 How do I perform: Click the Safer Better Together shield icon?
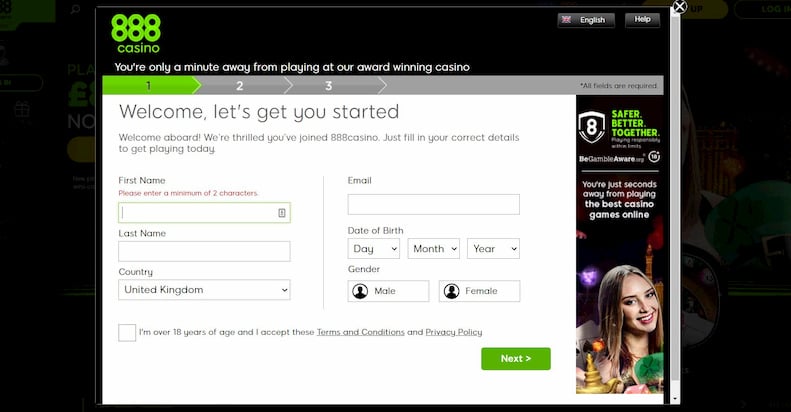click(x=591, y=127)
